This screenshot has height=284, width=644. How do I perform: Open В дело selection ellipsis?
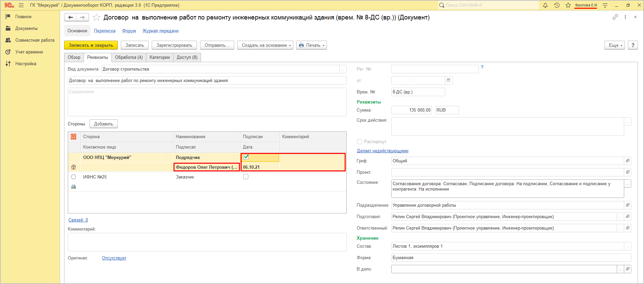point(621,269)
